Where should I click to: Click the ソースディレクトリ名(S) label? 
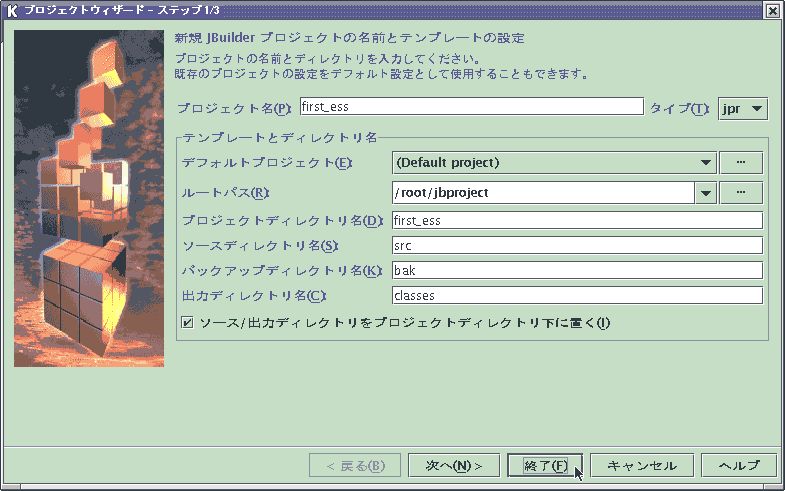[260, 246]
